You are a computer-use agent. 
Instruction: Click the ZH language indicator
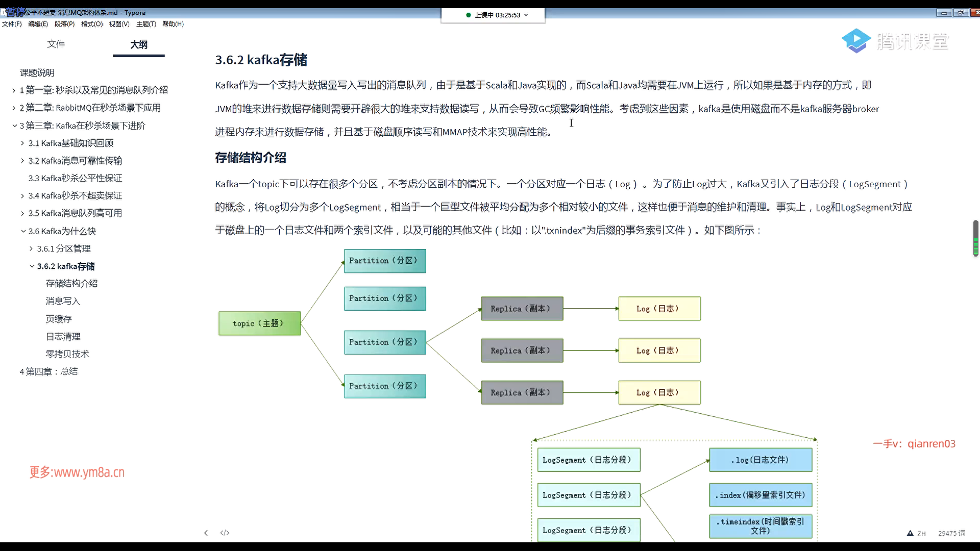click(x=921, y=534)
